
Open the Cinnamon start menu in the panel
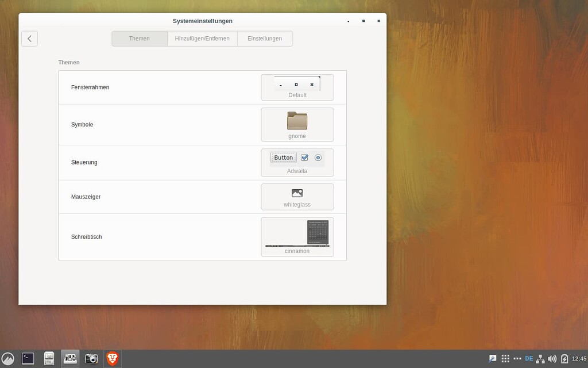click(x=8, y=359)
